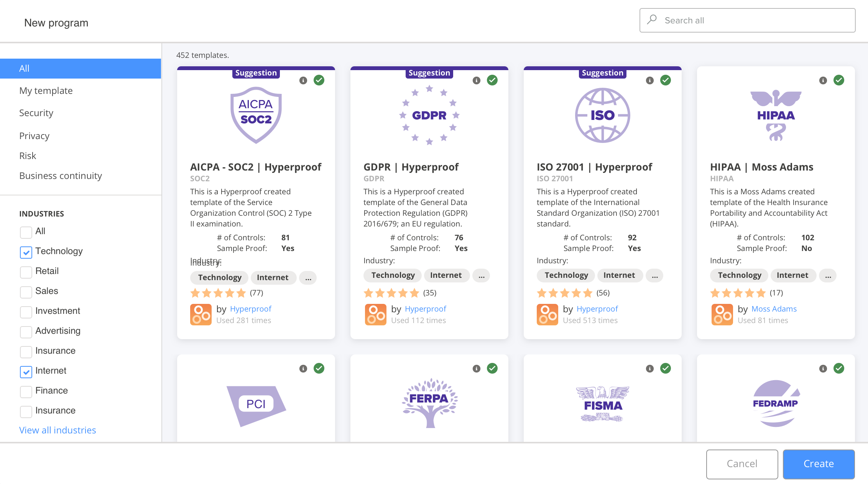Click the info icon on HIPAA card
868x484 pixels.
(x=823, y=80)
